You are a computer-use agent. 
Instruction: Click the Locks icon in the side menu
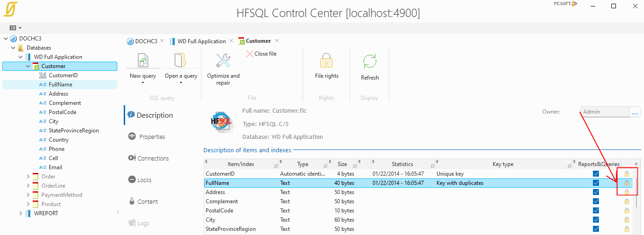132,180
